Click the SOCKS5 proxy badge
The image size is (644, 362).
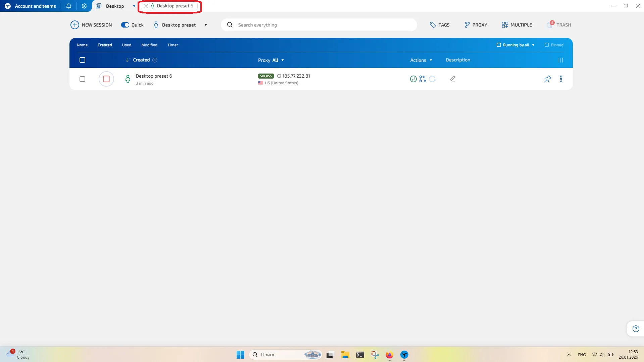click(x=266, y=76)
